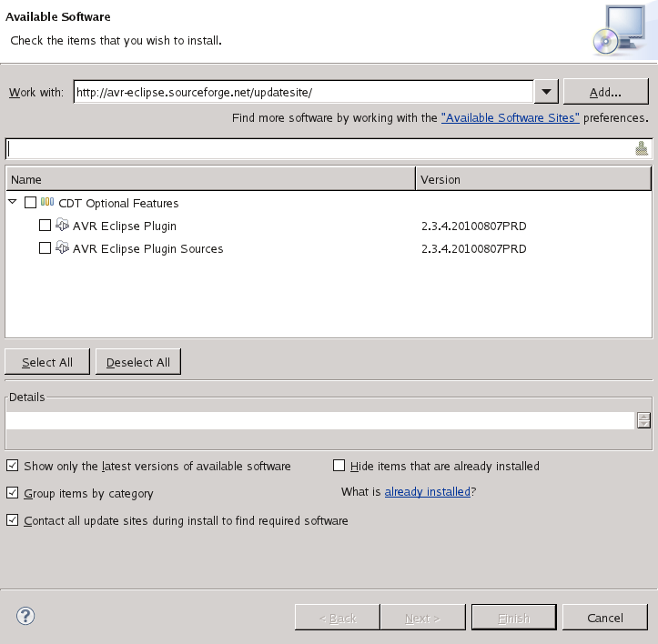The image size is (658, 644).
Task: Click the Select All button
Action: (x=47, y=362)
